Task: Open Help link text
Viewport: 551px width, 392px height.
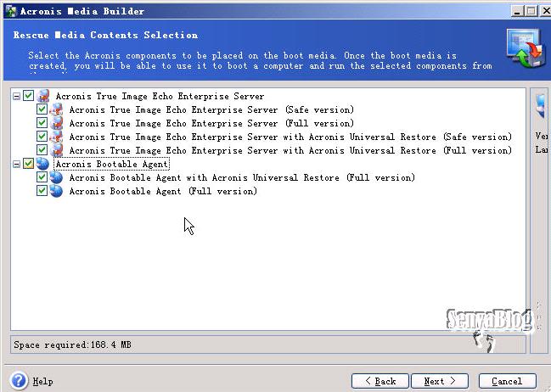Action: click(x=42, y=381)
